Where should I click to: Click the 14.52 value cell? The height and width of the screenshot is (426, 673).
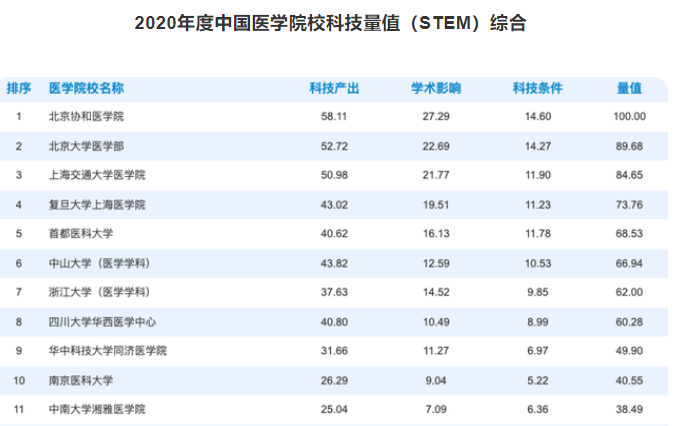click(436, 292)
